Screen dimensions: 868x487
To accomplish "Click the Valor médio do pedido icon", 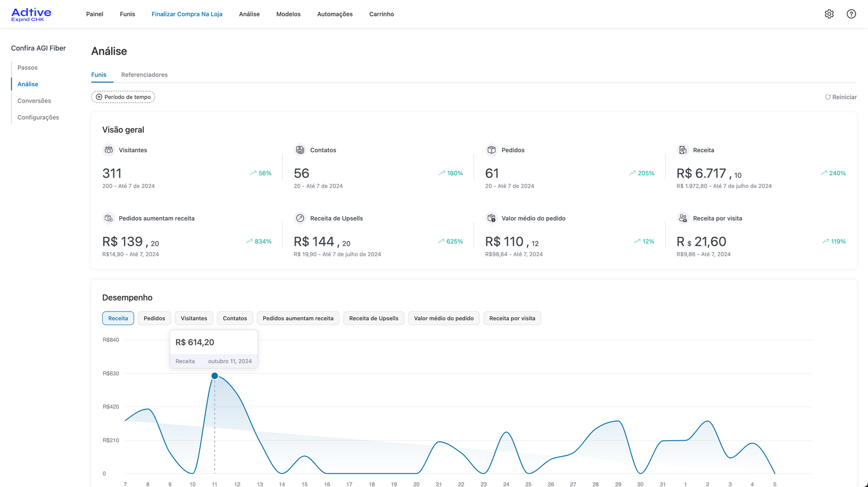I will point(492,218).
